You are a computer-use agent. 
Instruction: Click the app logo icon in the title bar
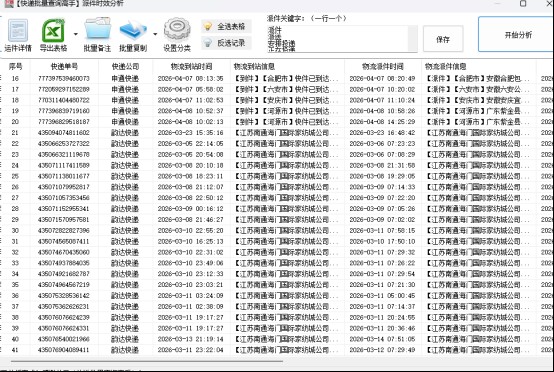[8, 4]
